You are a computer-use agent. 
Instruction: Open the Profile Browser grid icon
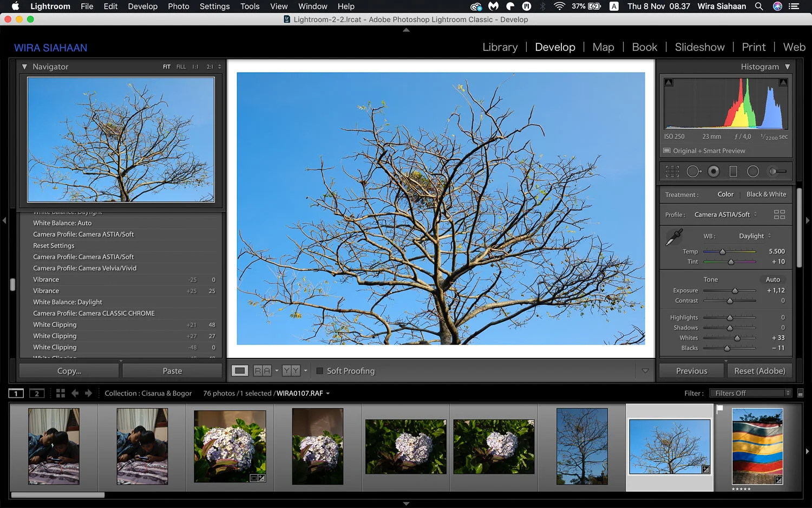tap(779, 214)
